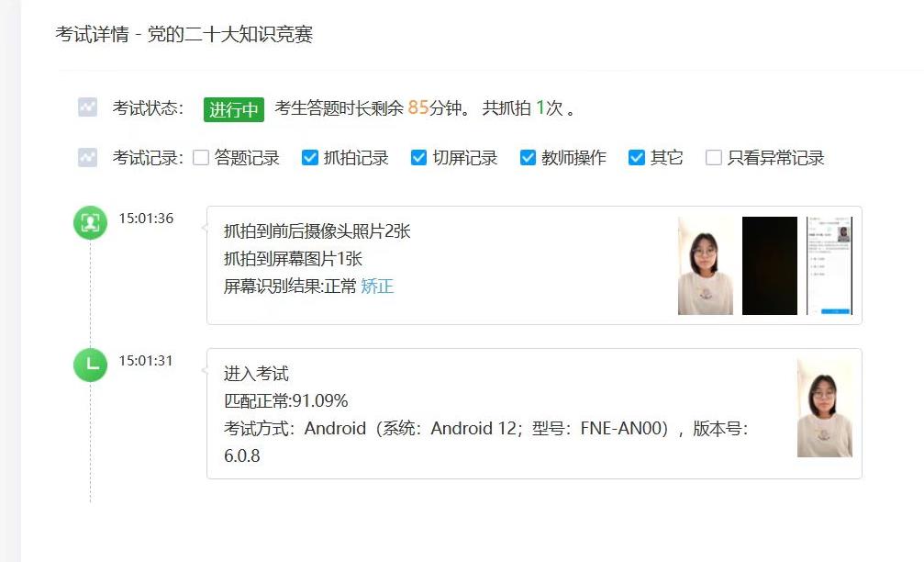Toggle the 其它 checkbox
The width and height of the screenshot is (924, 562).
point(637,157)
